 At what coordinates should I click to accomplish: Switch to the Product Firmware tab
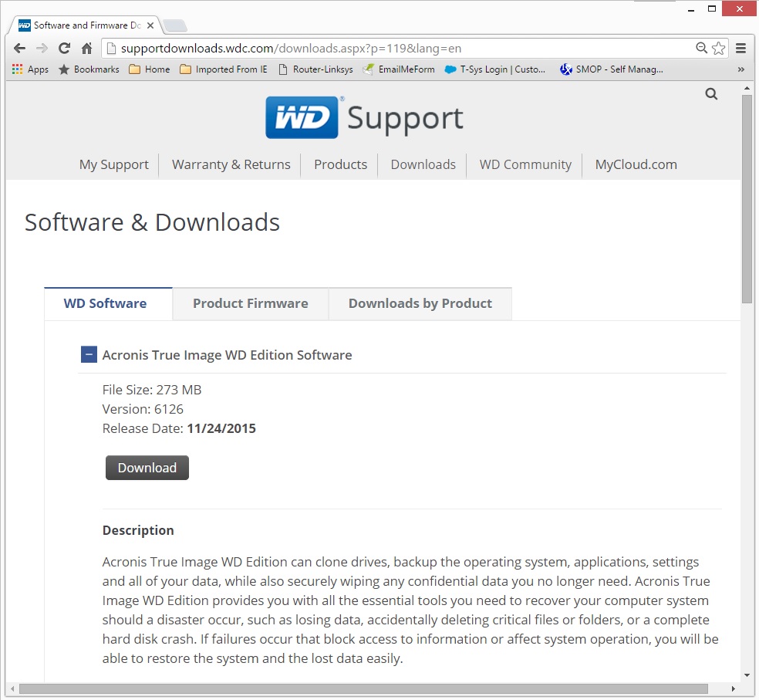point(250,304)
